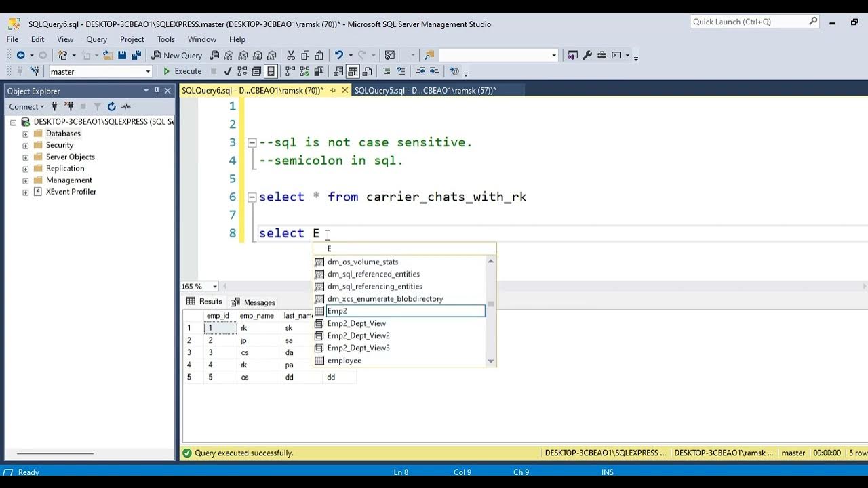Toggle Results to Grid mode
868x488 pixels.
353,71
